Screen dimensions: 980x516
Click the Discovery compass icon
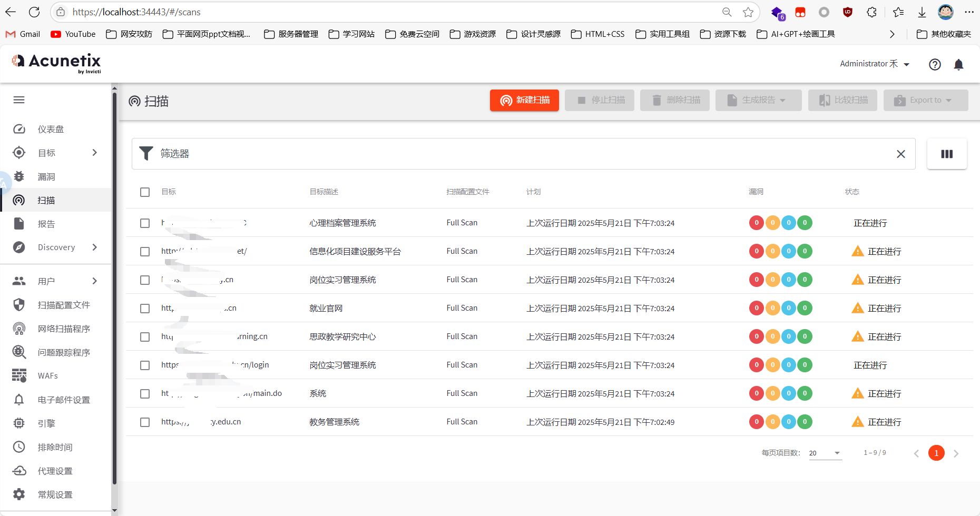(x=19, y=247)
